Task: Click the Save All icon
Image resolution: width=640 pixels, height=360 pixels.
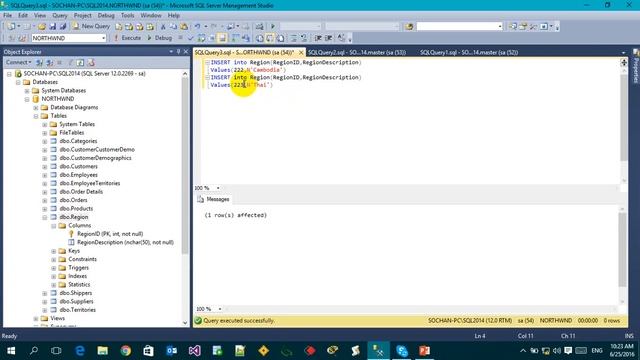Action: pos(63,26)
